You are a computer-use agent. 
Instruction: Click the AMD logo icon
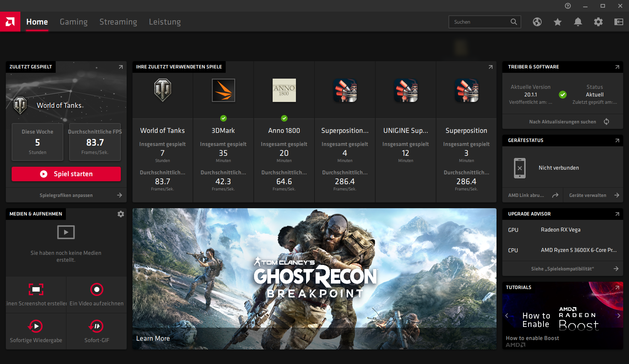click(x=10, y=22)
